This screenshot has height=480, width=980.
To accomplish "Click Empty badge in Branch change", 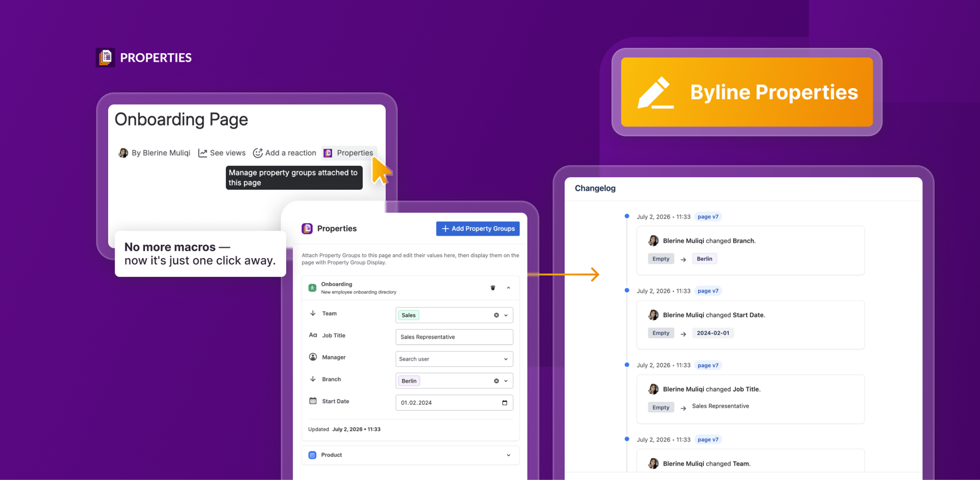I will pyautogui.click(x=661, y=259).
